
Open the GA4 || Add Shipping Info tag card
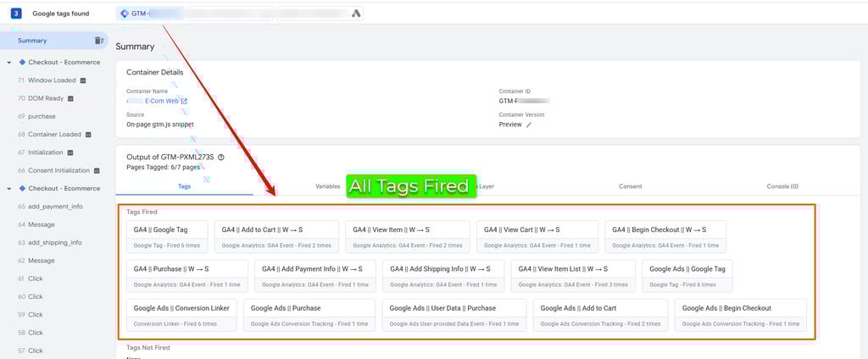(443, 276)
